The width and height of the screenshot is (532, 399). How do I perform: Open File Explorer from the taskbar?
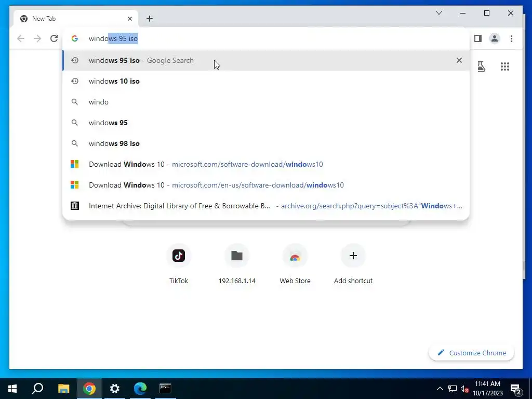(63, 389)
